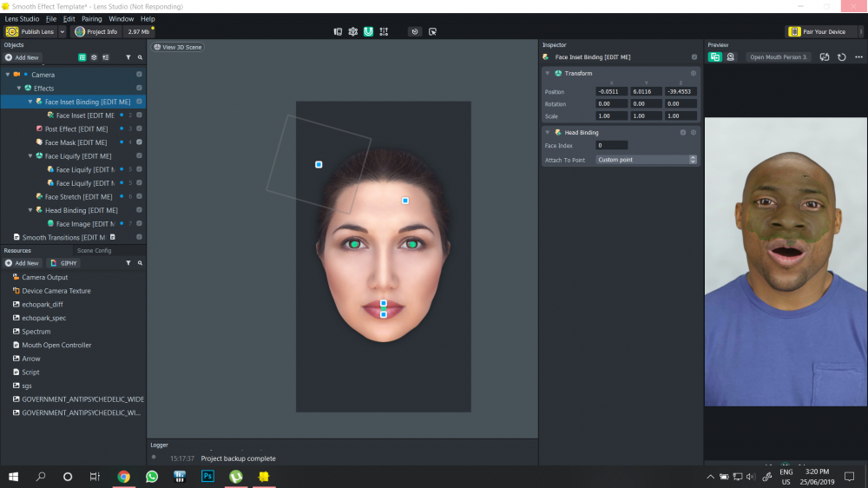Open Photoshop from the Windows taskbar
This screenshot has height=488, width=868.
pos(207,477)
